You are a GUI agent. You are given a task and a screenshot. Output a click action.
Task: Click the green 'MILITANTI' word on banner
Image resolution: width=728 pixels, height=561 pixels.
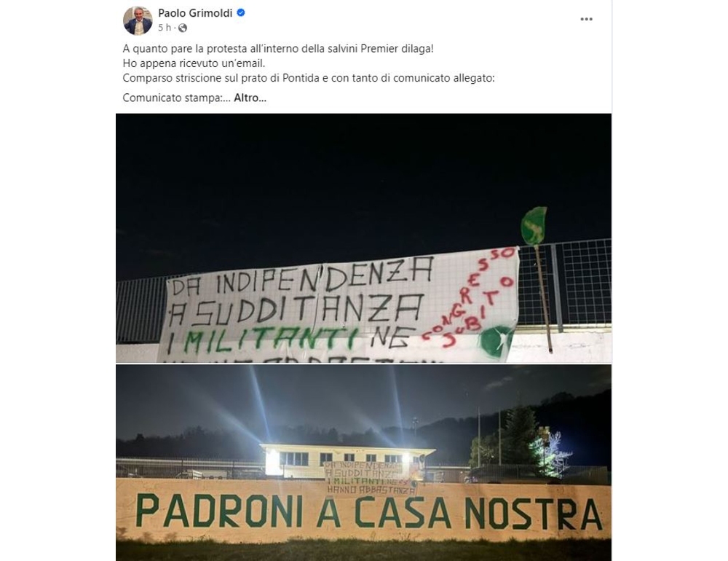pos(267,339)
